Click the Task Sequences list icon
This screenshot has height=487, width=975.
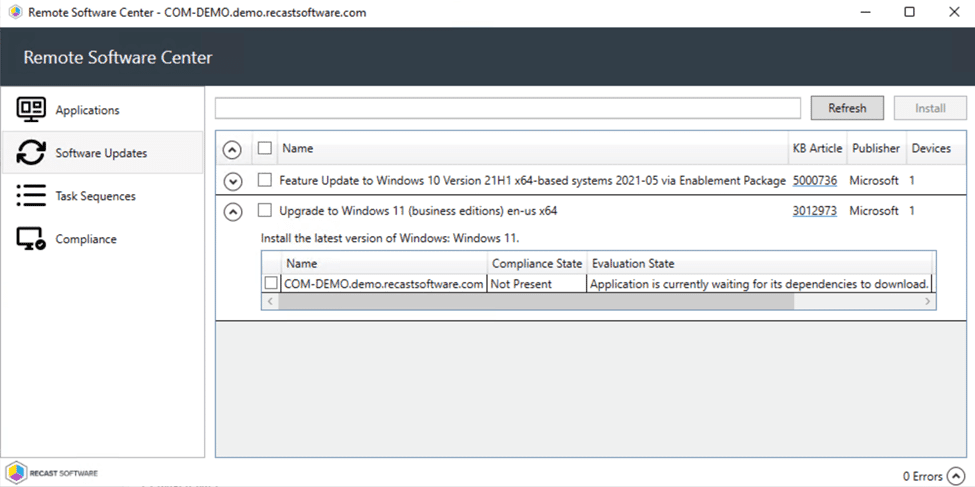point(31,196)
